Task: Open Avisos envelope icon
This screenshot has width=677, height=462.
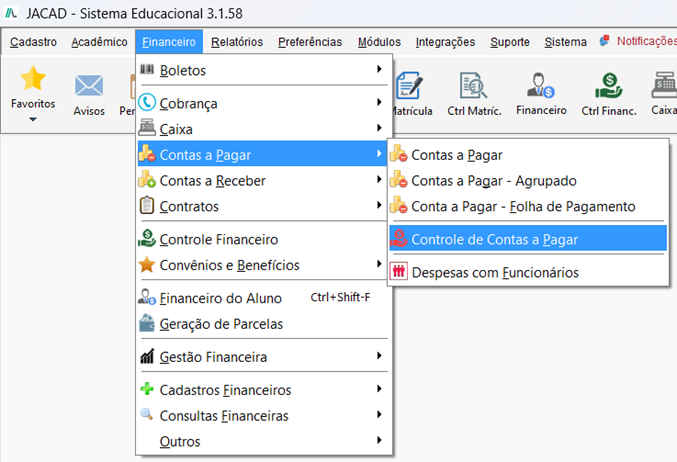Action: (89, 85)
